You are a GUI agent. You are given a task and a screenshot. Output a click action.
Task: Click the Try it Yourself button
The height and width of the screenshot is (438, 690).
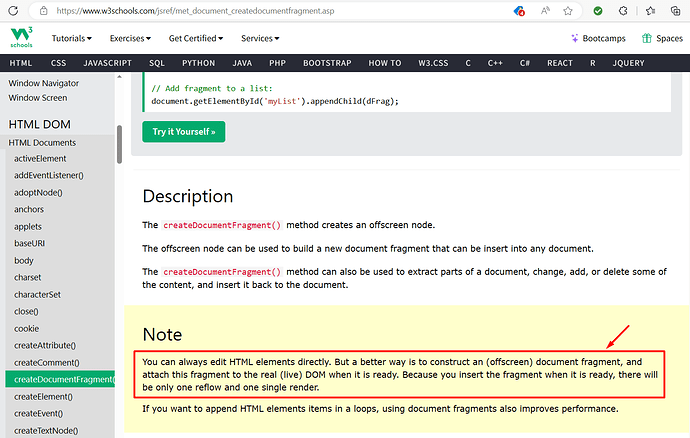click(x=183, y=131)
